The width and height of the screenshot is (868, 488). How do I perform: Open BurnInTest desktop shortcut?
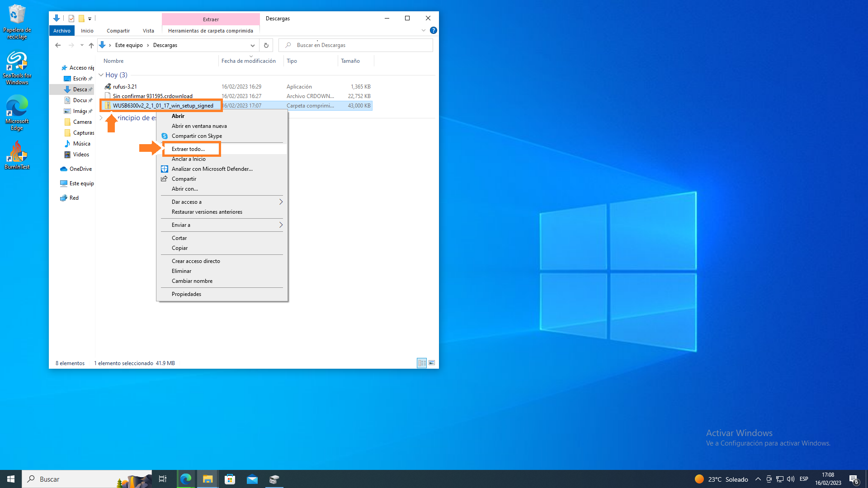point(17,155)
